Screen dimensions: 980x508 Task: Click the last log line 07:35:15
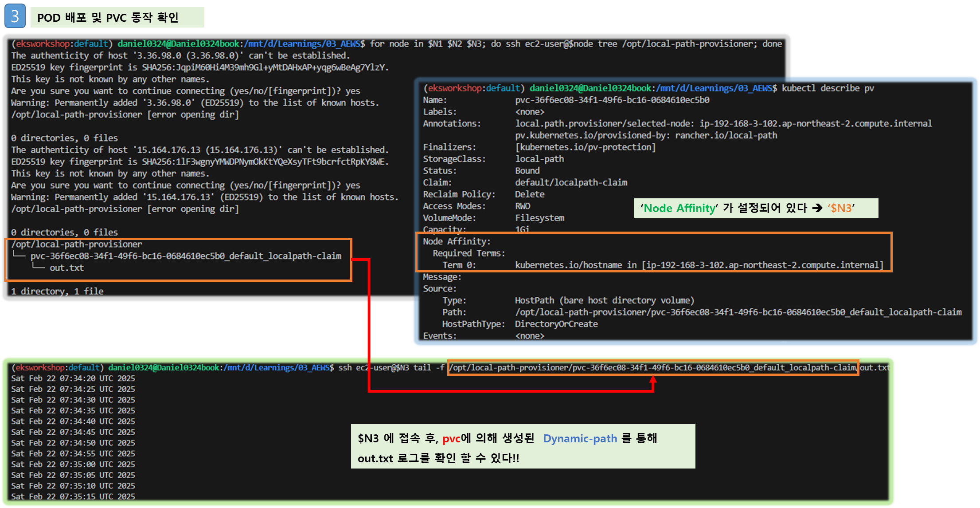(73, 496)
